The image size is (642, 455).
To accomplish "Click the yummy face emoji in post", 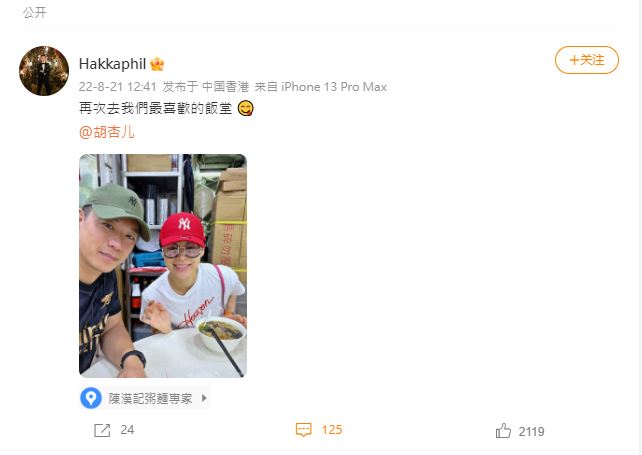I will [245, 108].
